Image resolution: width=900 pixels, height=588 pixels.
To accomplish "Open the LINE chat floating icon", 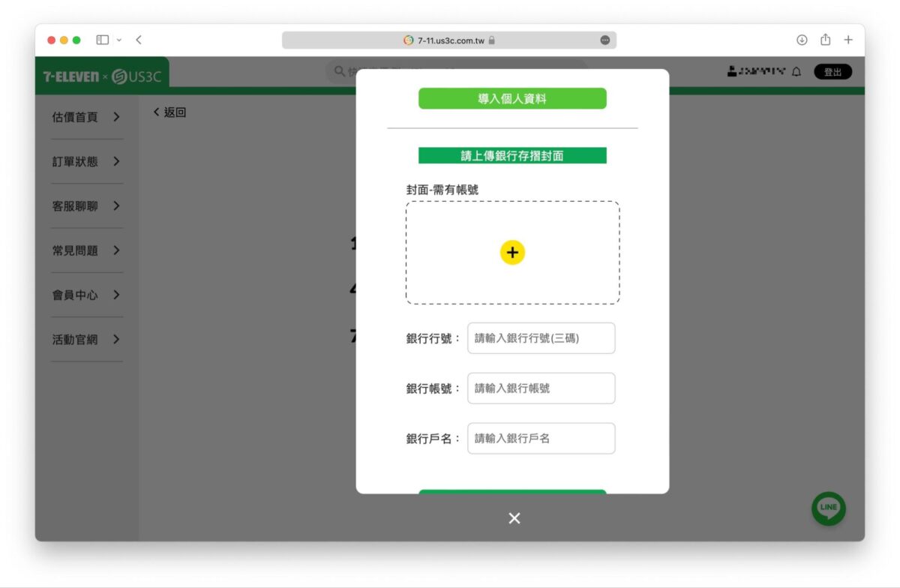I will click(x=829, y=508).
